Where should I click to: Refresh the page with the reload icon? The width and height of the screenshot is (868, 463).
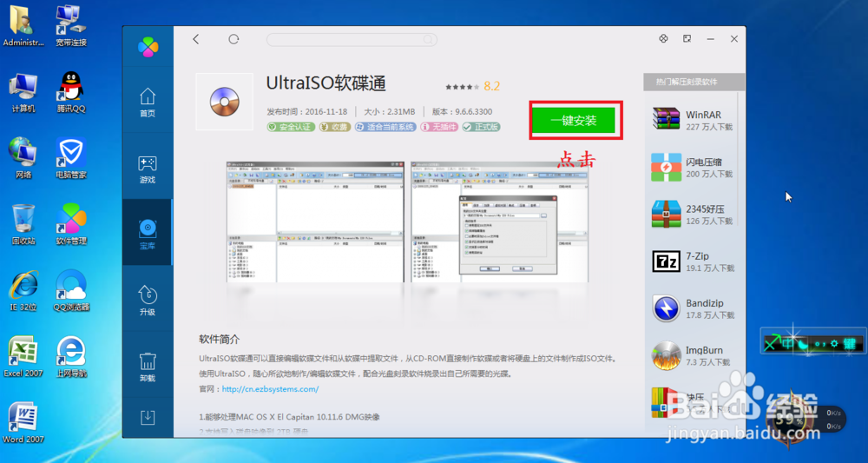pyautogui.click(x=233, y=39)
